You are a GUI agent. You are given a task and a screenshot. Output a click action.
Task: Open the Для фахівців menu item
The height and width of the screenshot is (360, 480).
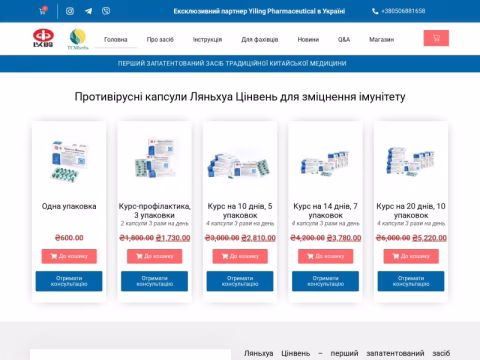tap(260, 39)
